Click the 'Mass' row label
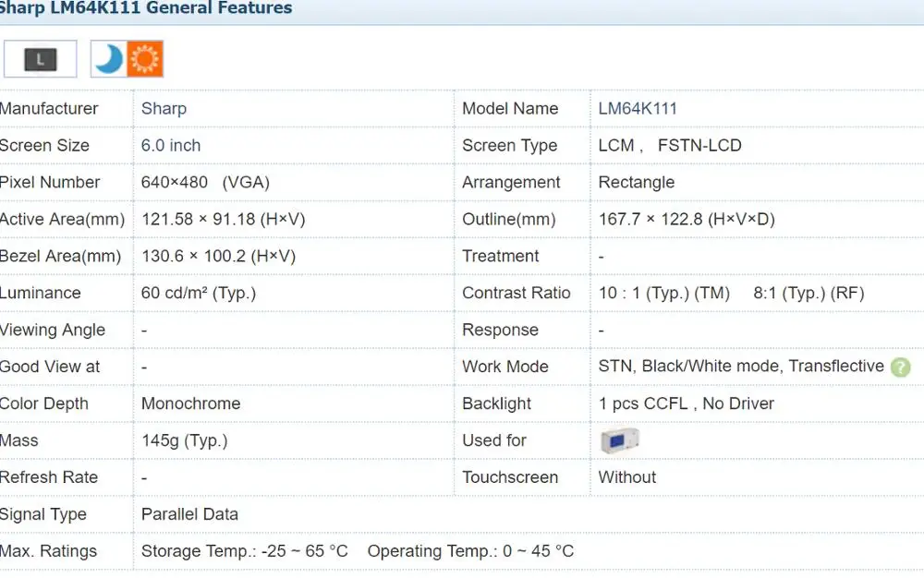Viewport: 924px width, 578px height. coord(18,440)
